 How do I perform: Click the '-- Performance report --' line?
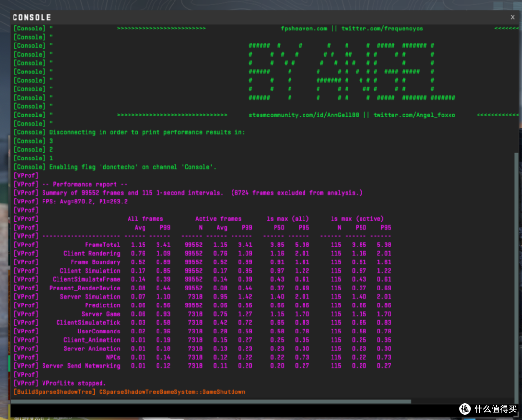85,184
